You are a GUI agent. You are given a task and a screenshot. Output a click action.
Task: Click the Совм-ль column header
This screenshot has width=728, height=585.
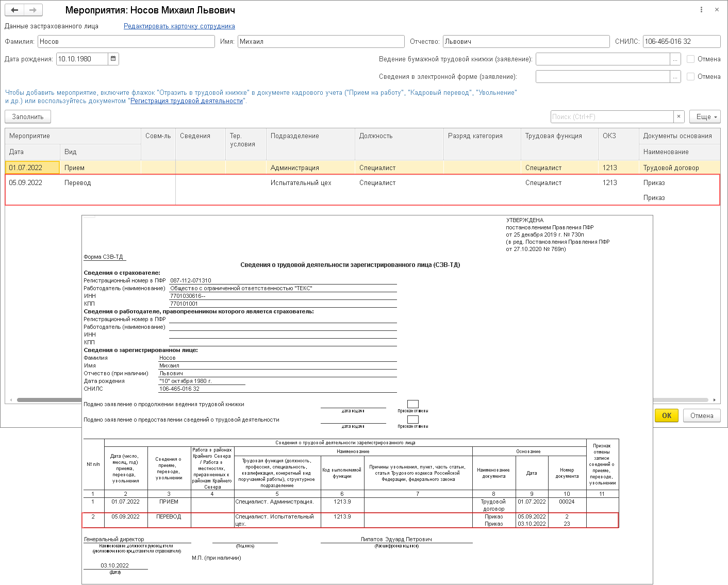pyautogui.click(x=158, y=144)
